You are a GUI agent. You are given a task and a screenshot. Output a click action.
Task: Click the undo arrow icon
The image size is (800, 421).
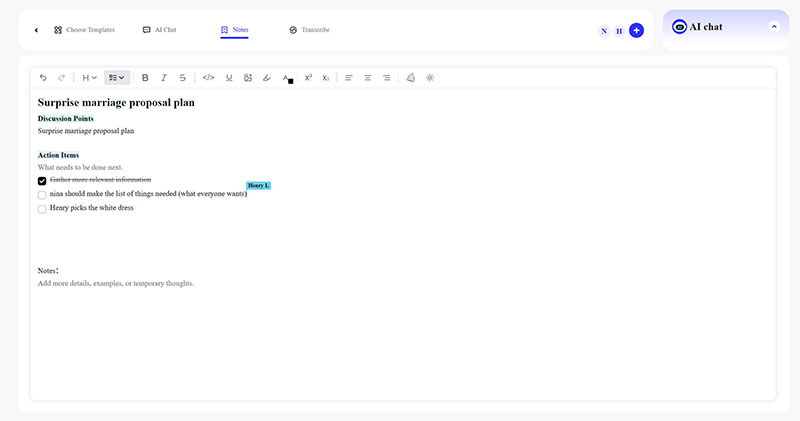point(43,77)
